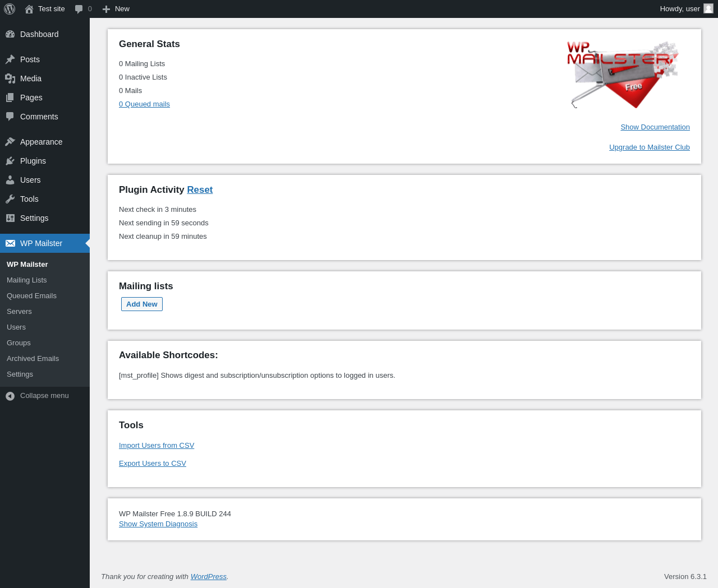Screen dimensions: 718x588
Task: Click 'WP Mailster Free 1.8.9 BUILD 244' text
Action: tap(175, 514)
